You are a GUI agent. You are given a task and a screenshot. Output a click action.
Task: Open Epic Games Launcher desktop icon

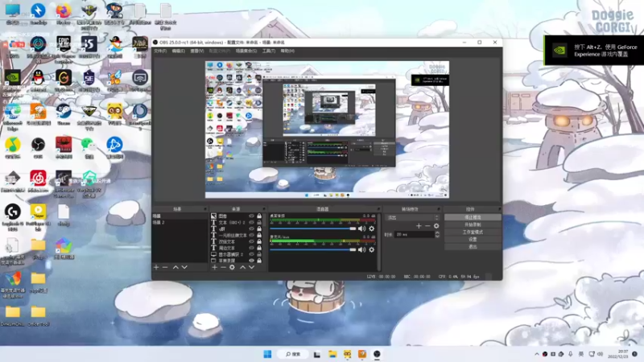point(64,49)
